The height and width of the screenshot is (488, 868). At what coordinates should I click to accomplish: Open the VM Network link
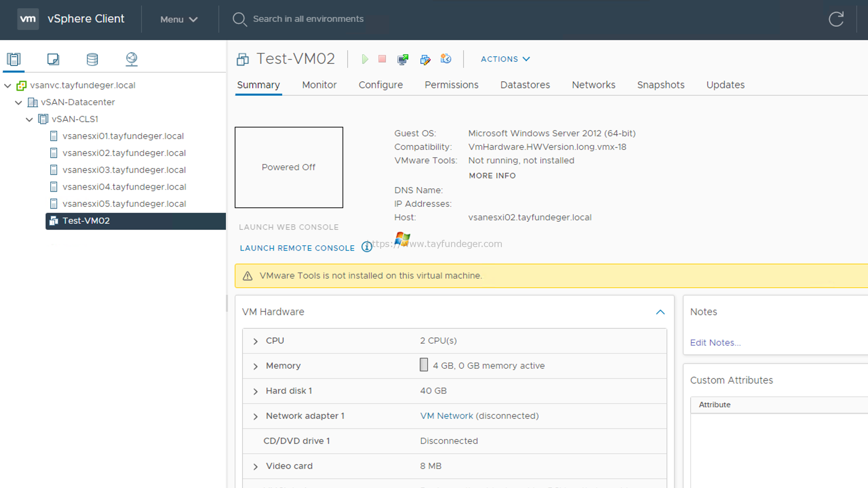point(447,416)
